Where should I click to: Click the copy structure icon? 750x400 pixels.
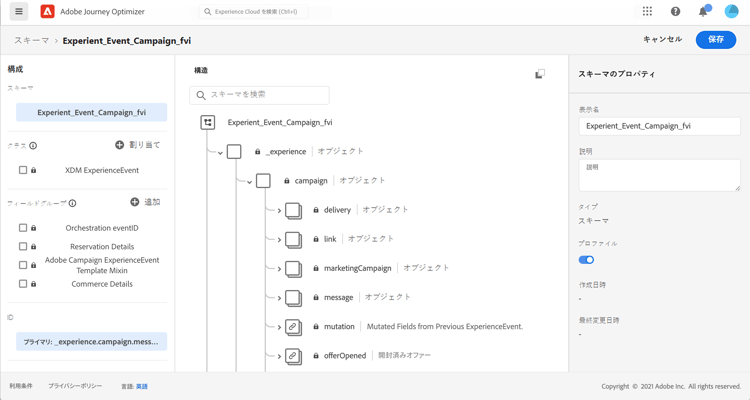pyautogui.click(x=540, y=74)
